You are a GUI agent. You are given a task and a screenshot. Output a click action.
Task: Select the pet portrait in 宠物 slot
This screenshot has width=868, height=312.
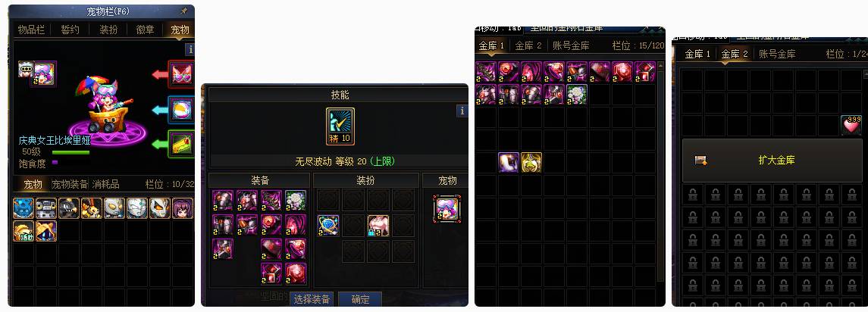click(447, 208)
